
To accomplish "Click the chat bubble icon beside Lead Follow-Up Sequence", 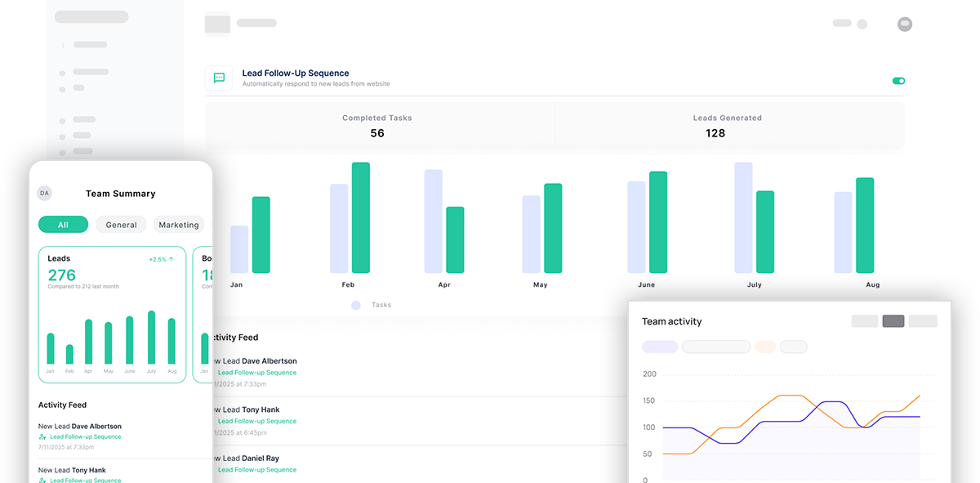I will coord(219,78).
